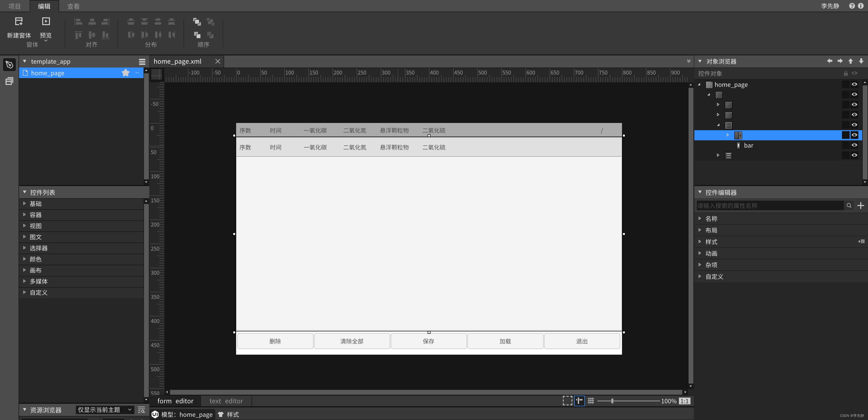Screen dimensions: 868x420
Task: Click the canvas horizontal scrollbar
Action: pos(426,392)
